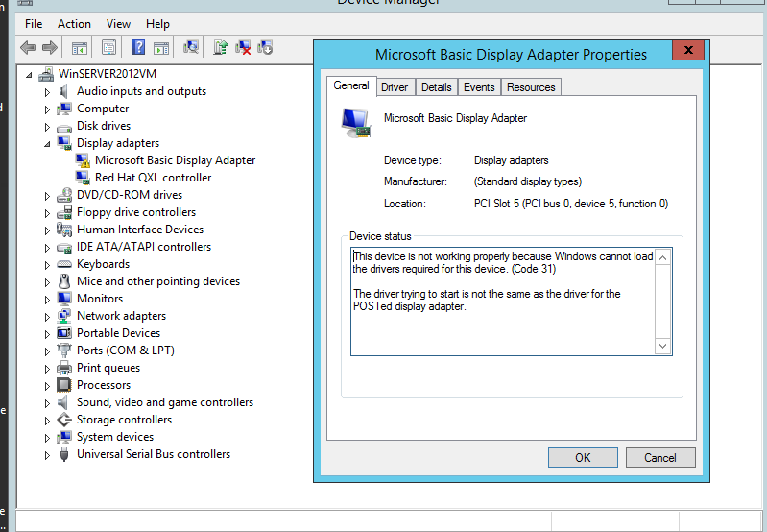Click the Scan for hardware changes icon

click(x=191, y=47)
